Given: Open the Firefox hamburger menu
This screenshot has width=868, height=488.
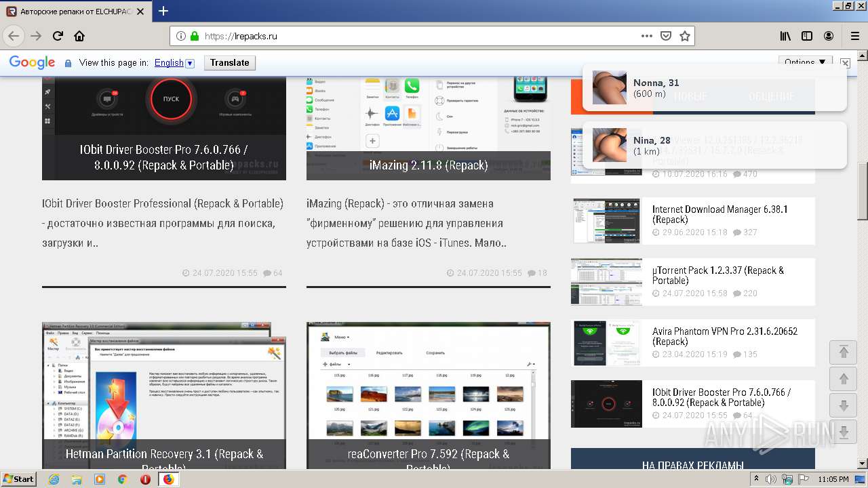Looking at the screenshot, I should point(854,36).
